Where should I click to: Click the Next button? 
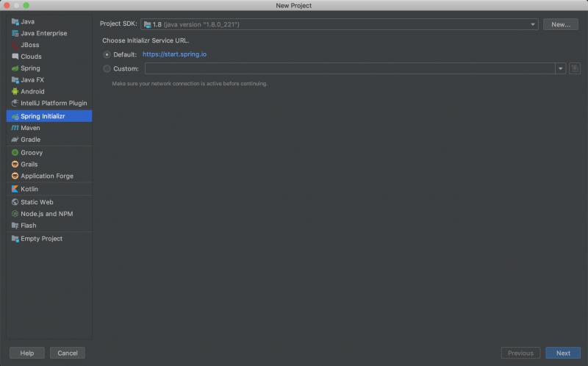pyautogui.click(x=563, y=353)
